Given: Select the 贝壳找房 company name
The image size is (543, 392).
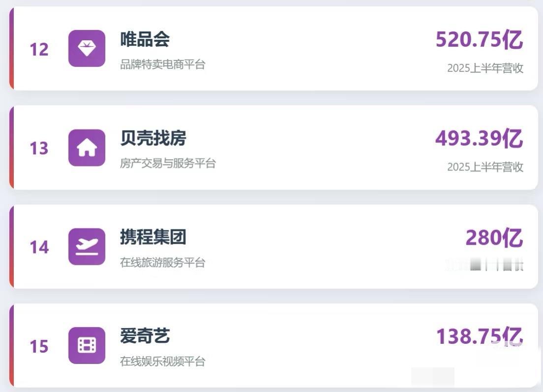Looking at the screenshot, I should (x=153, y=139).
